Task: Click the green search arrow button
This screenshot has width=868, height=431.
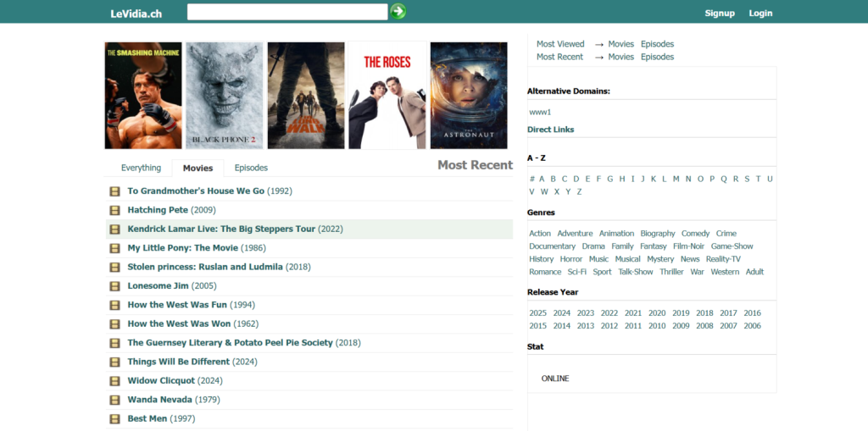Action: [x=398, y=11]
